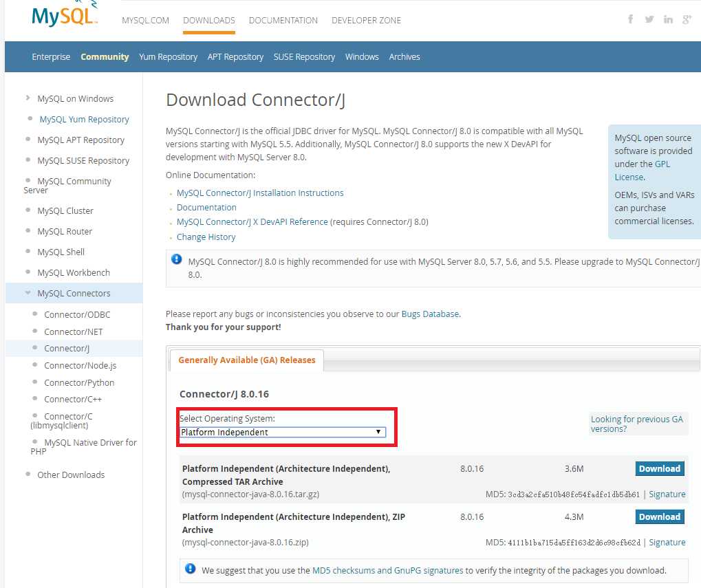Open MySQL Community Server in sidebar
The height and width of the screenshot is (588, 701).
coord(67,186)
